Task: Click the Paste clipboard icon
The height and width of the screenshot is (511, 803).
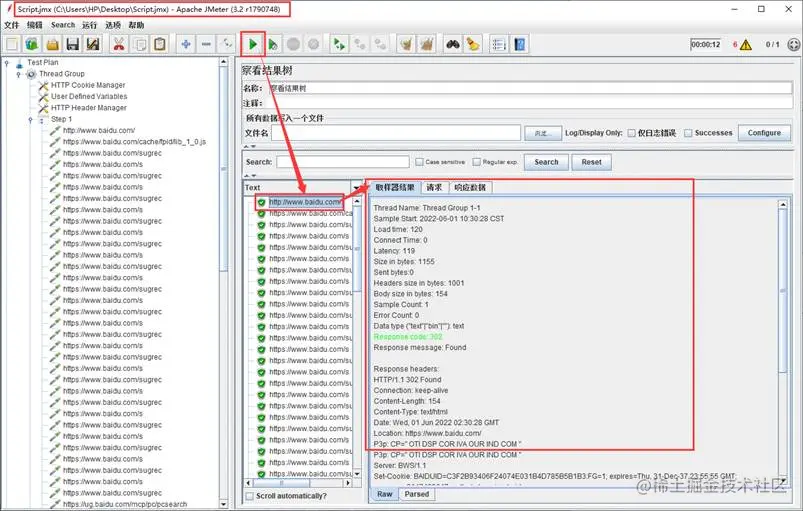Action: [x=160, y=45]
